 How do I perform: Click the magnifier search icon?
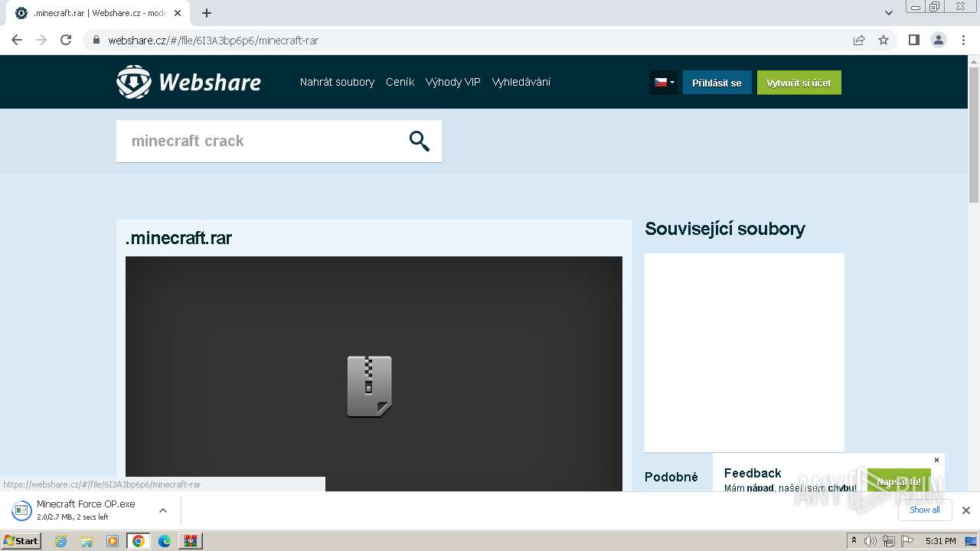click(420, 141)
